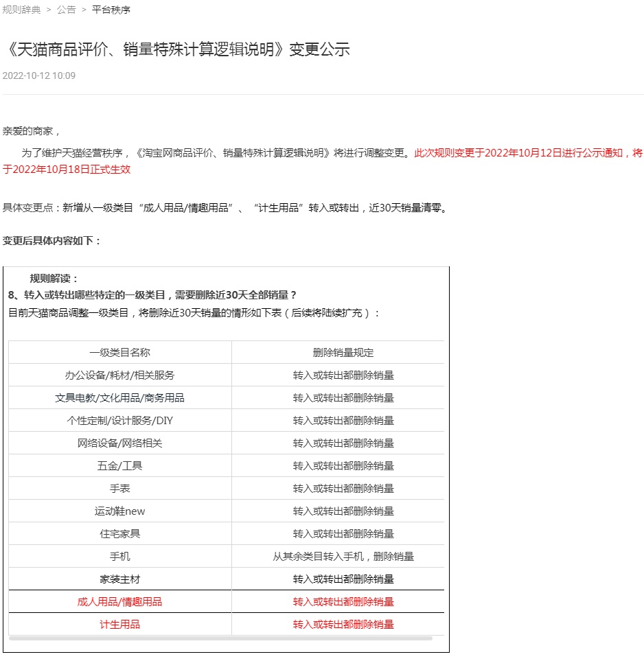
Task: Click the cell 办公设备/耗材/相关服务
Action: 119,375
